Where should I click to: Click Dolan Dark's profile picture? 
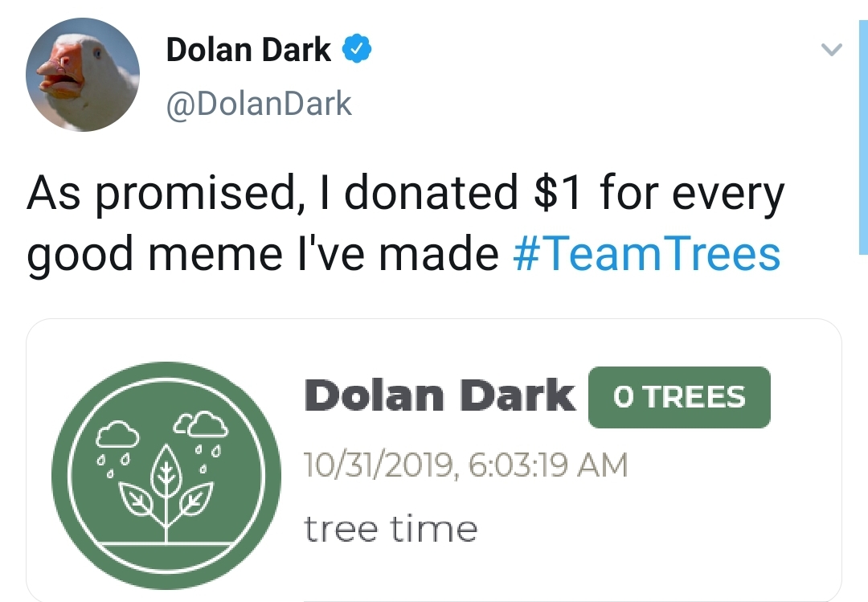click(x=83, y=74)
